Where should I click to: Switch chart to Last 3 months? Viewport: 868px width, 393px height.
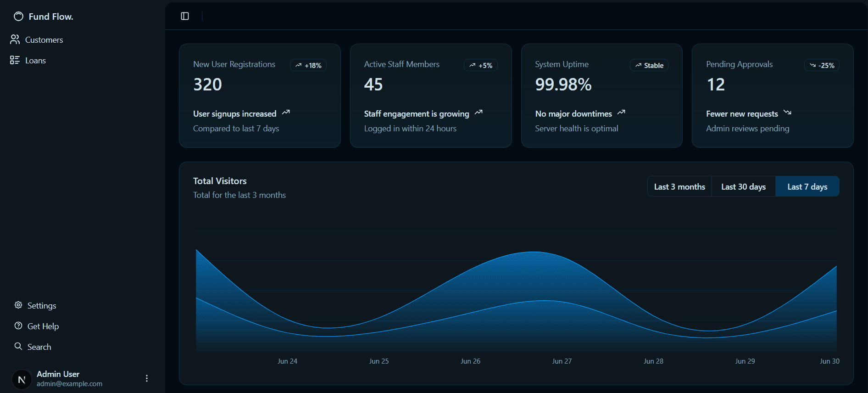click(x=679, y=186)
